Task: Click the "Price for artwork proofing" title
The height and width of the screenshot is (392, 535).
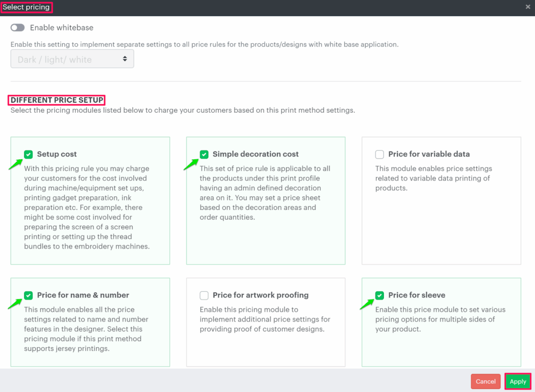Action: (260, 295)
